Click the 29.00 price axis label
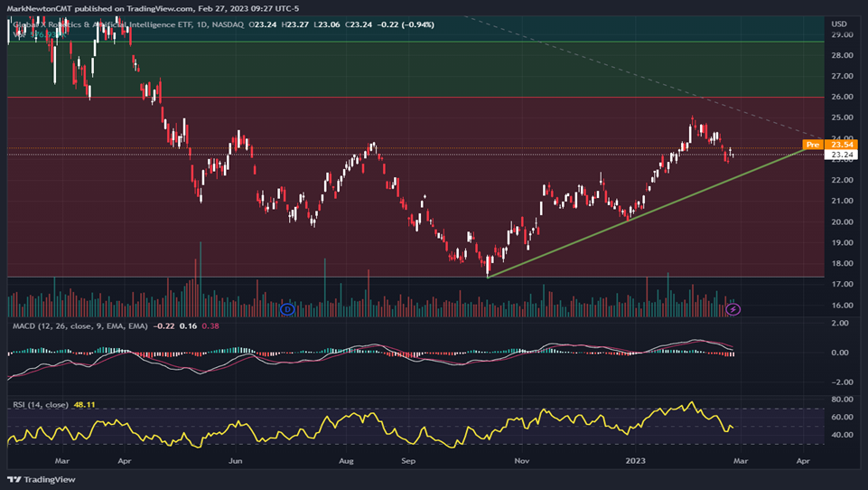Screen dimensions: 868x490 842,34
